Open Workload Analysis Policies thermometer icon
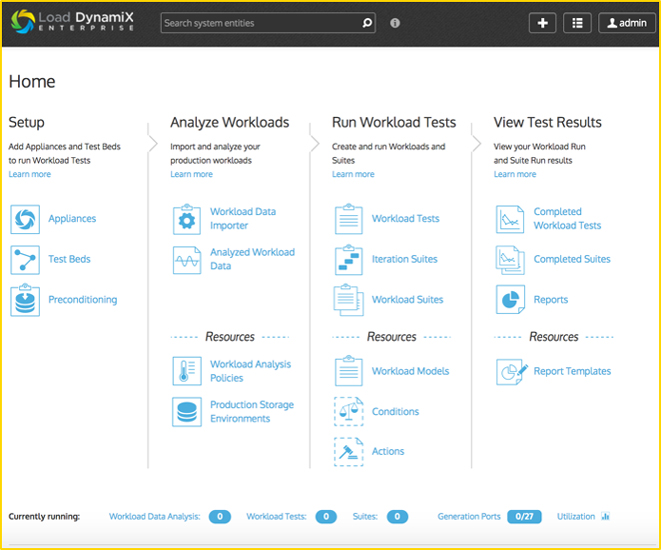Screen dimensions: 661x550 click(187, 371)
